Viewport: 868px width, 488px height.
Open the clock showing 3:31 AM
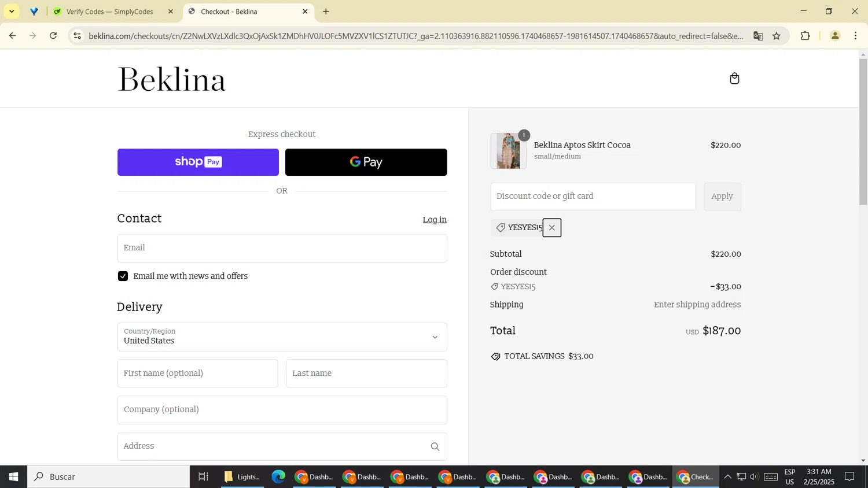(818, 477)
